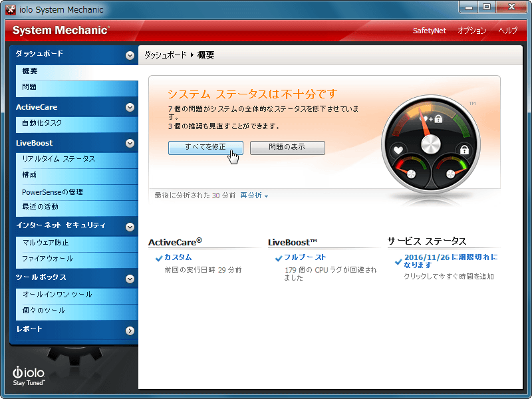Click the カスタム ActiveCare link
This screenshot has width=532, height=399.
pos(178,257)
